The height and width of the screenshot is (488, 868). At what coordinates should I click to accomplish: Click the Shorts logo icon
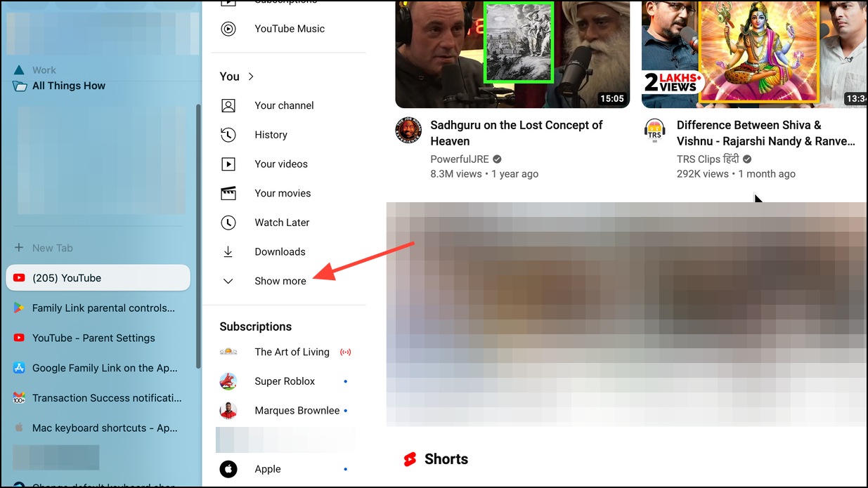410,459
